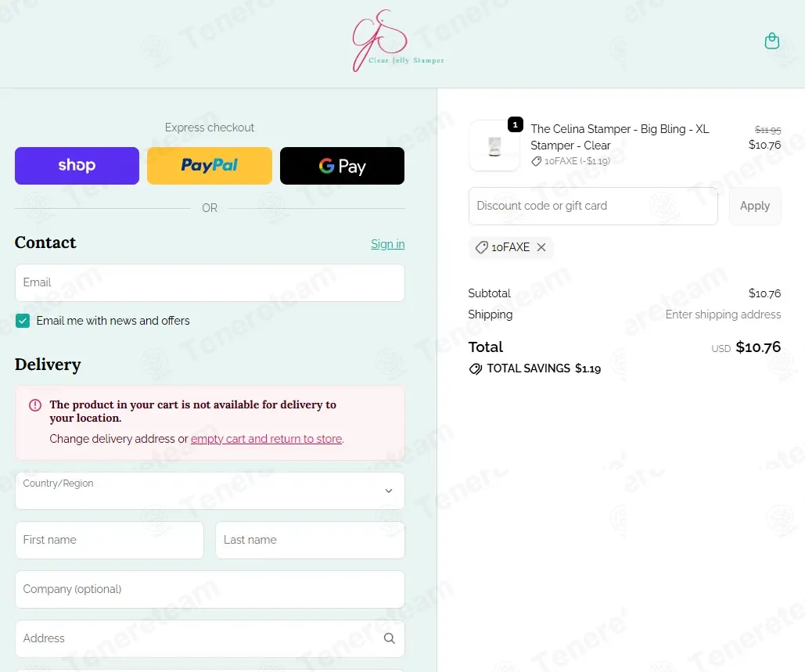The image size is (805, 672).
Task: Click the Delivery heading
Action: [x=48, y=365]
